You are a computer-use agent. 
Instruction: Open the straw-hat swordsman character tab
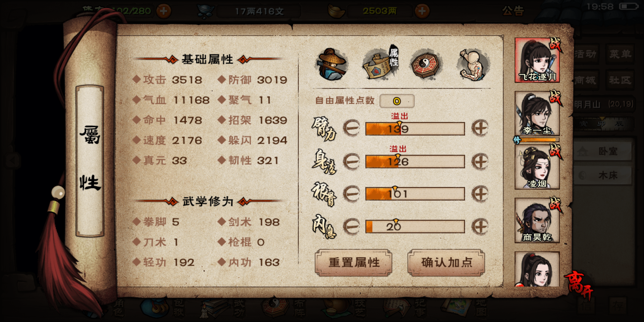pyautogui.click(x=332, y=65)
